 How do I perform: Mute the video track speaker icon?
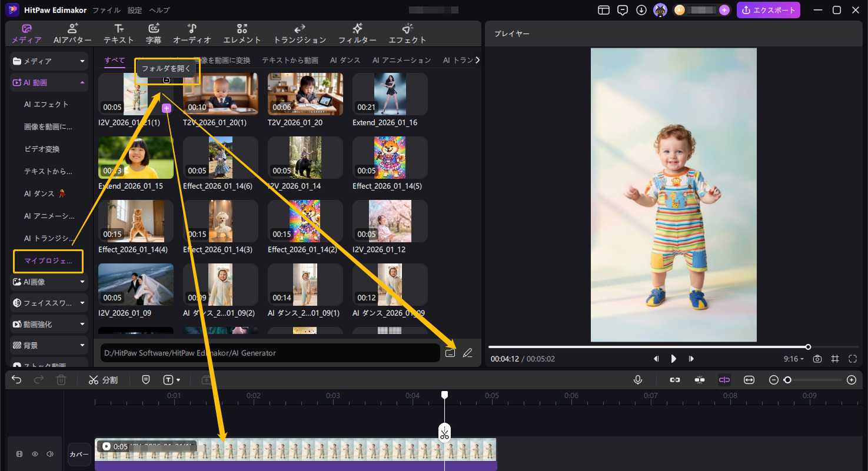click(x=50, y=454)
